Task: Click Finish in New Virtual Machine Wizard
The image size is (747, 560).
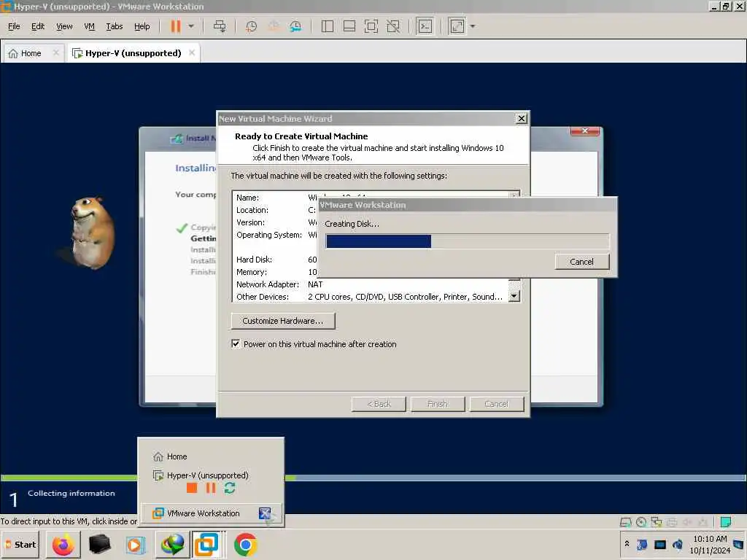Action: click(x=438, y=404)
